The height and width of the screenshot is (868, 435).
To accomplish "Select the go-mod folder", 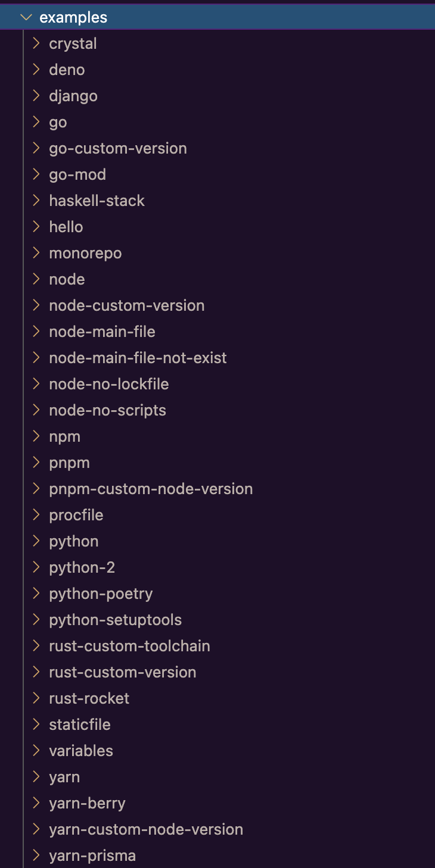I will [77, 174].
